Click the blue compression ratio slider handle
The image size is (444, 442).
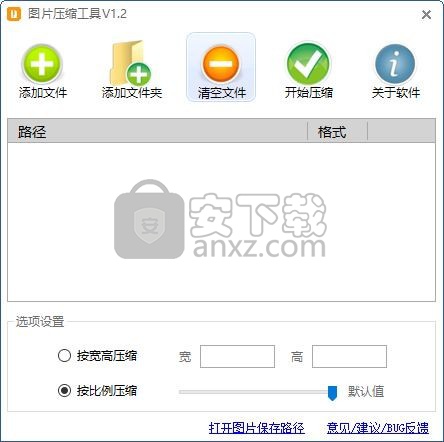pyautogui.click(x=332, y=393)
